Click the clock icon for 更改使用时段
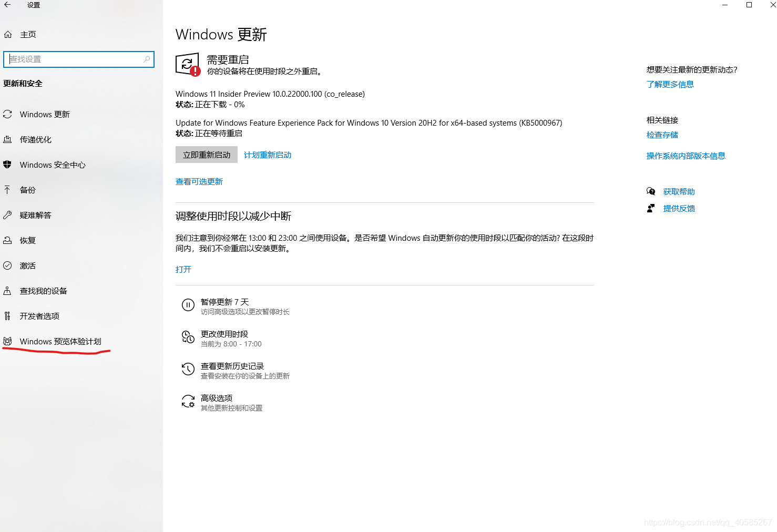 click(x=188, y=337)
